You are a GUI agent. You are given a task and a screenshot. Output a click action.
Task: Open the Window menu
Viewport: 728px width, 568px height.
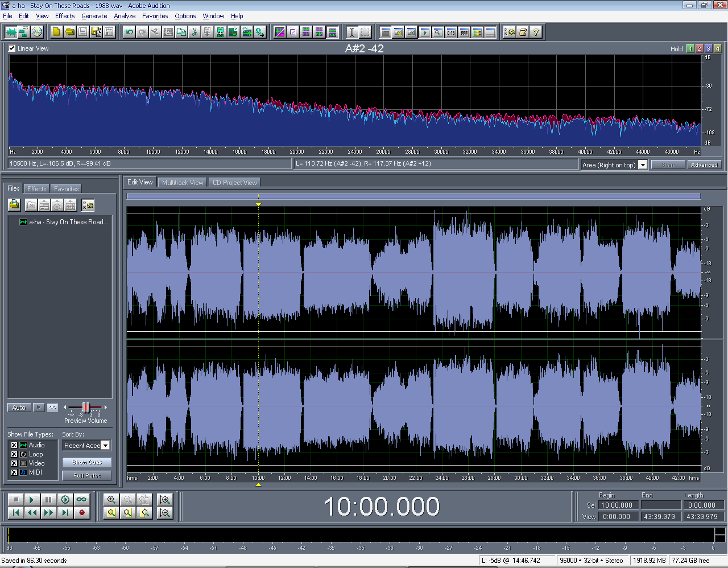click(x=213, y=16)
